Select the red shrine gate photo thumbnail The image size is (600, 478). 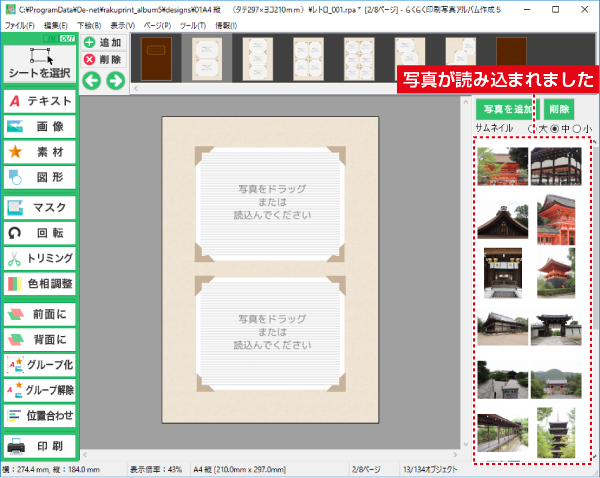503,166
